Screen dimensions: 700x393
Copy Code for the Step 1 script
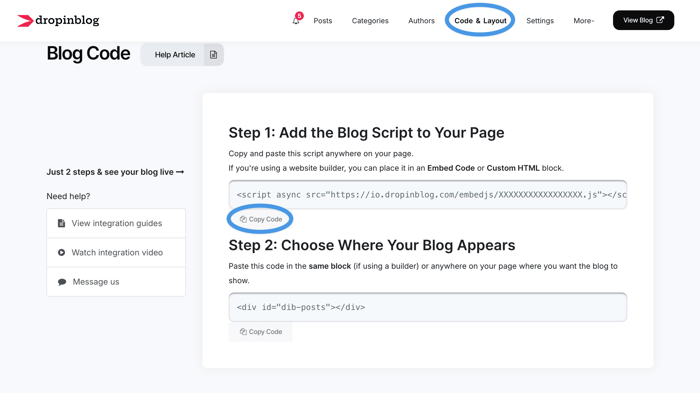[261, 219]
